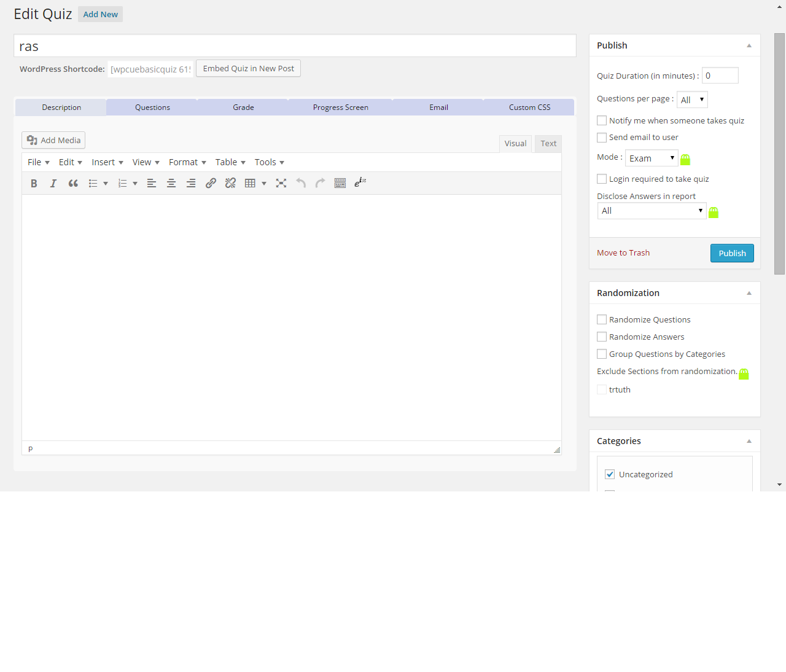Check Group Questions by Categories

point(602,354)
